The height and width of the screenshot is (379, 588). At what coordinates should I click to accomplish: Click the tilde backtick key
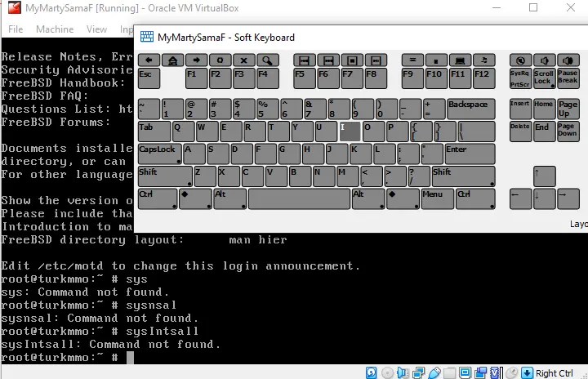click(149, 109)
